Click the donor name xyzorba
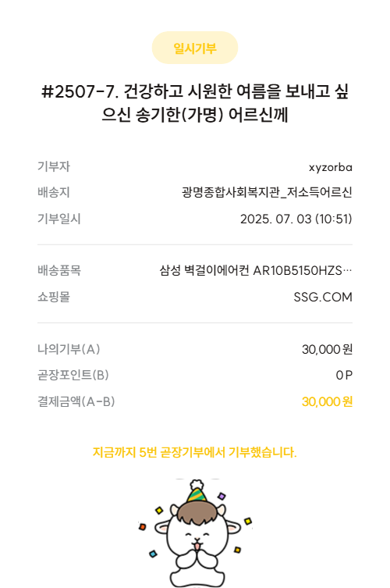The width and height of the screenshot is (390, 588). tap(331, 167)
